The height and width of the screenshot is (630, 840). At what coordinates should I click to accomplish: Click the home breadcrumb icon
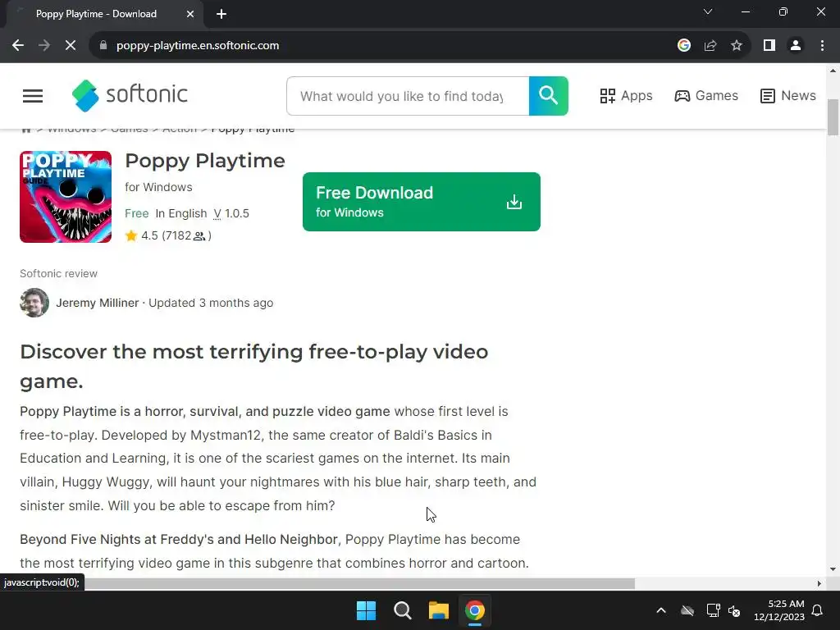pyautogui.click(x=25, y=129)
